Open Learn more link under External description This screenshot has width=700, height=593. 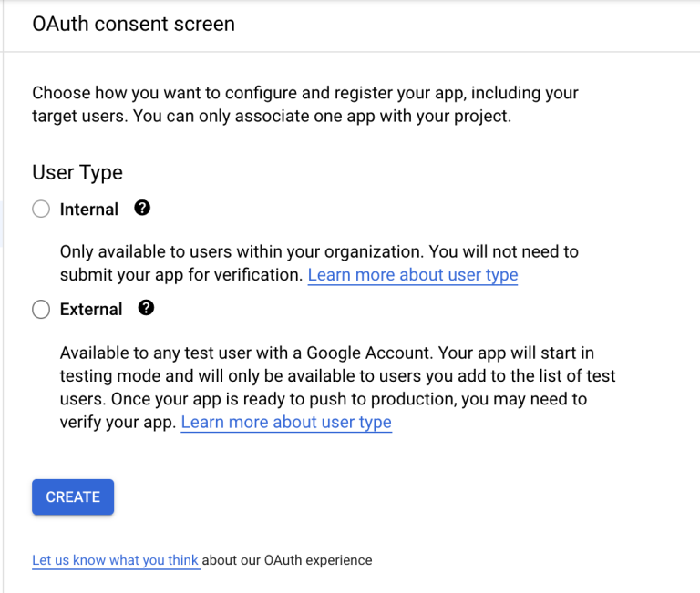[286, 423]
